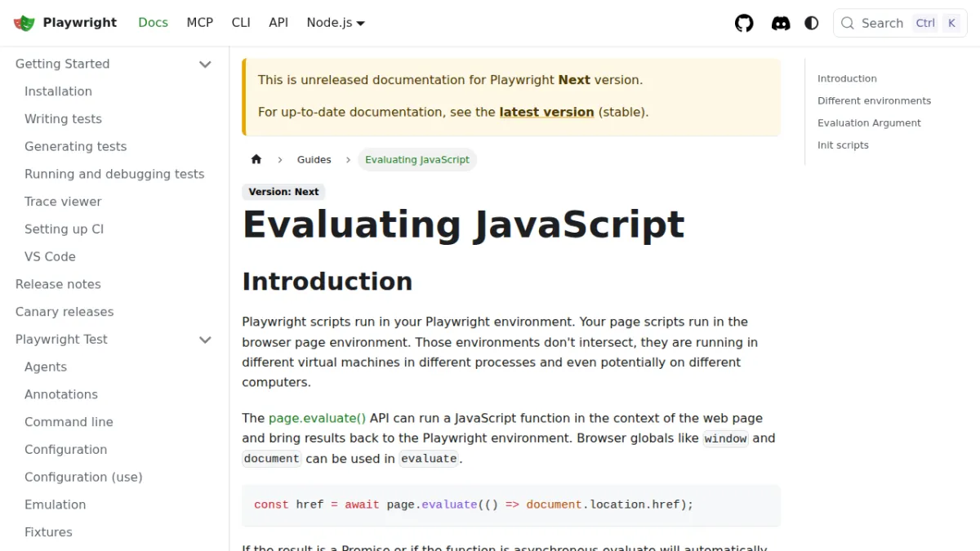The width and height of the screenshot is (980, 551).
Task: Open Getting Started sidebar category
Action: (62, 64)
